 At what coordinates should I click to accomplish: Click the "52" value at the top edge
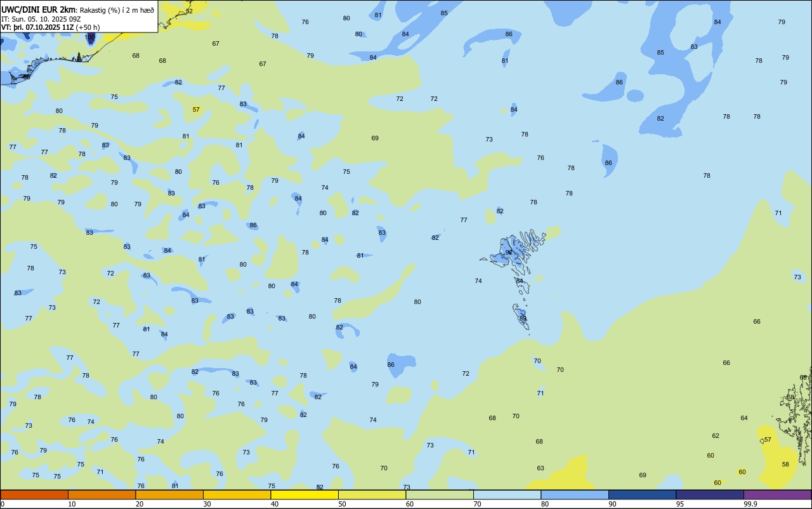[x=189, y=11]
